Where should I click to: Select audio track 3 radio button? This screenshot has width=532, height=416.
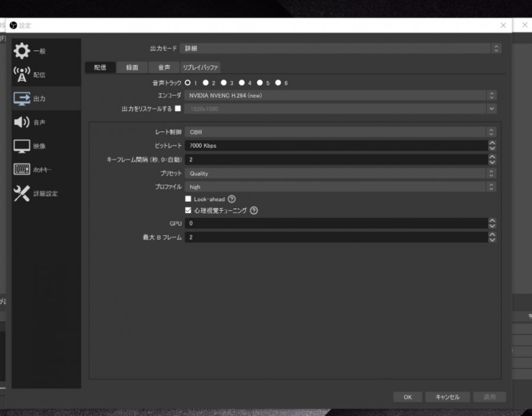coord(223,82)
